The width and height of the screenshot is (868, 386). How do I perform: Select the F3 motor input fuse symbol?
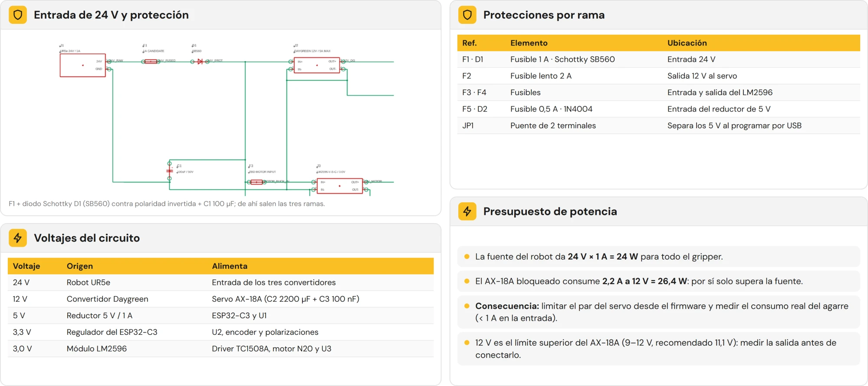point(256,182)
